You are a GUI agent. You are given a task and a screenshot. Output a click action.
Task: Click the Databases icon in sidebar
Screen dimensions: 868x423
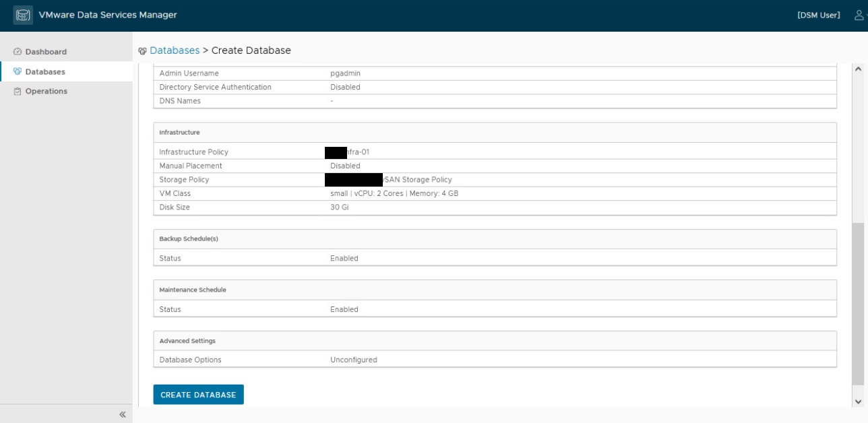[18, 71]
